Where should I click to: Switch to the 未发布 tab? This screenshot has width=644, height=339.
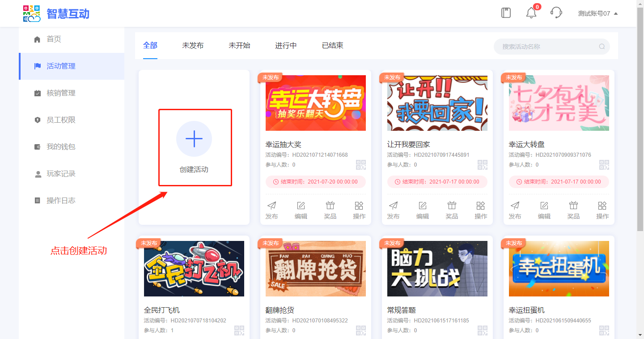(193, 46)
